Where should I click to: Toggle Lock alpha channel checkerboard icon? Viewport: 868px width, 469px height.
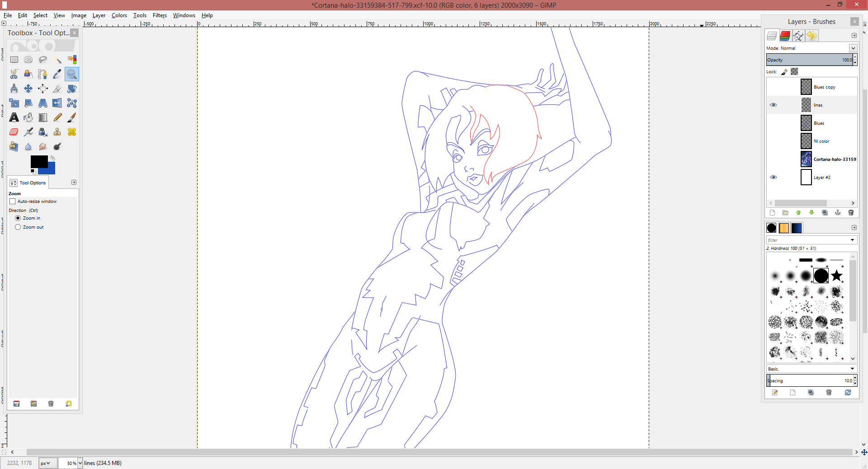(x=794, y=71)
